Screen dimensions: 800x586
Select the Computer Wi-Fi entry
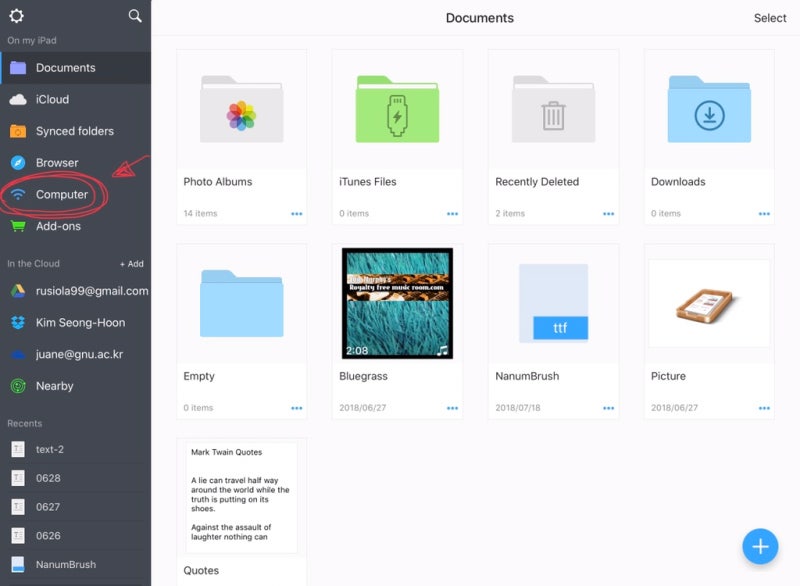click(76, 194)
